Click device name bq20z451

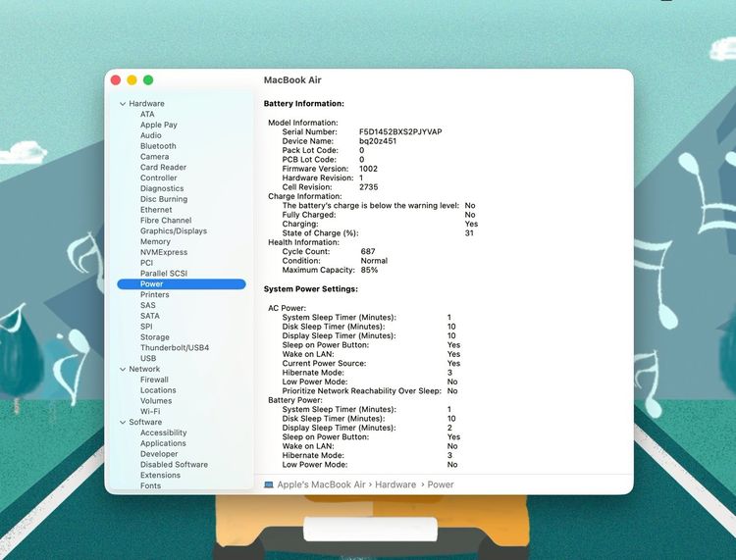[x=378, y=141]
